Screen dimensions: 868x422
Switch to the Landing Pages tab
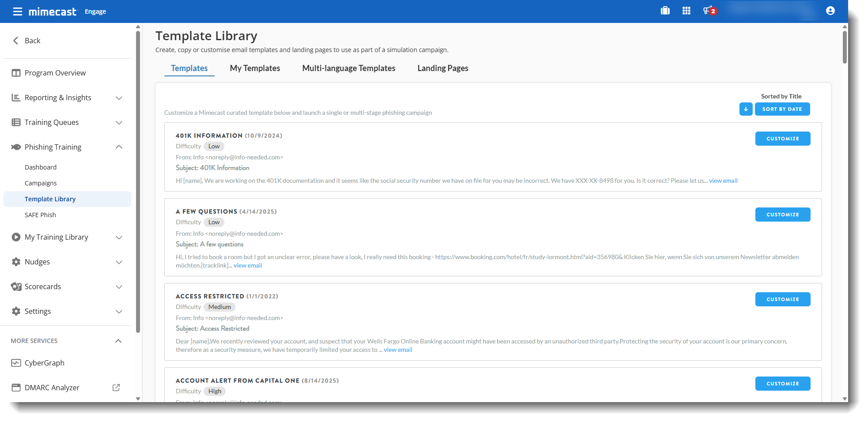tap(443, 68)
